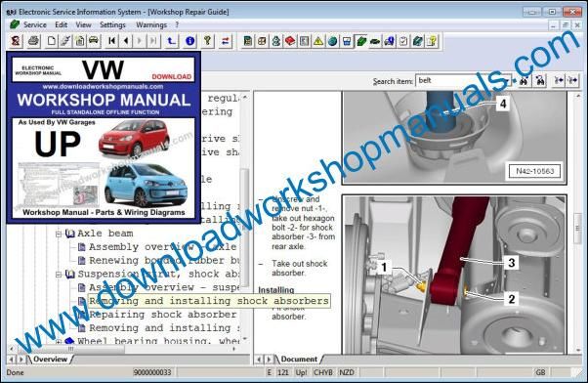Click the green book notes icon
This screenshot has width=588, height=383.
(417, 41)
